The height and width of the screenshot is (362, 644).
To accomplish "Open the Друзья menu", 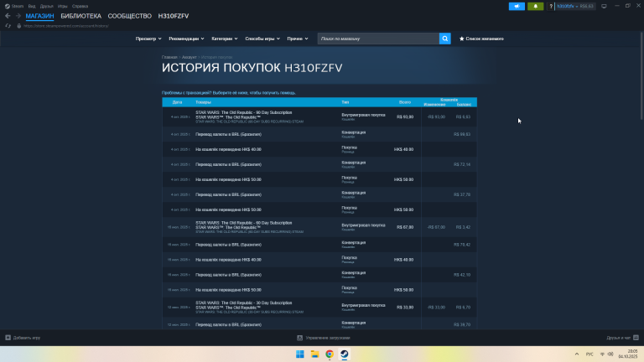I will (x=46, y=6).
